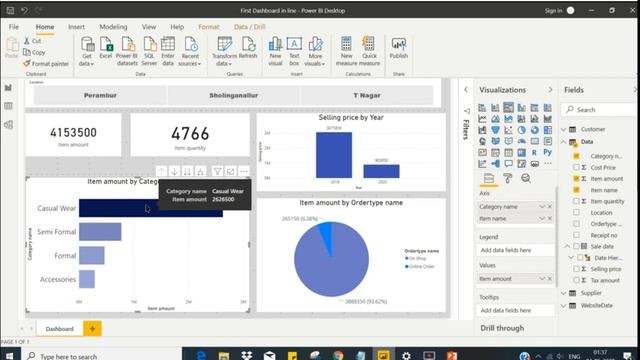The width and height of the screenshot is (640, 360).
Task: Collapse the Visualizations pane chevron
Action: pyautogui.click(x=550, y=90)
